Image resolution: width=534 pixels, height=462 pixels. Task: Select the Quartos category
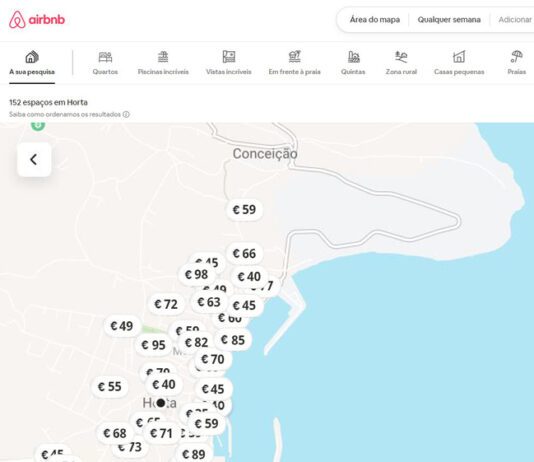click(x=105, y=63)
